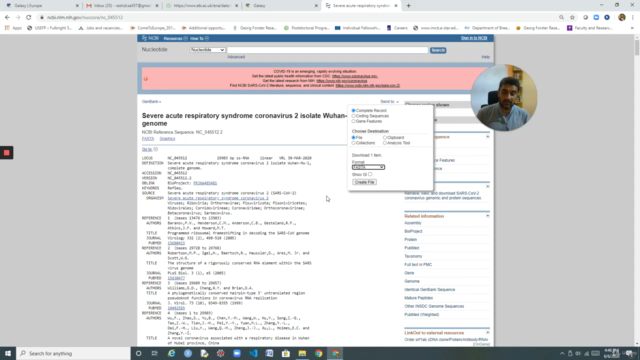Select Coding Sequences radio button
This screenshot has width=640, height=360.
[x=353, y=116]
